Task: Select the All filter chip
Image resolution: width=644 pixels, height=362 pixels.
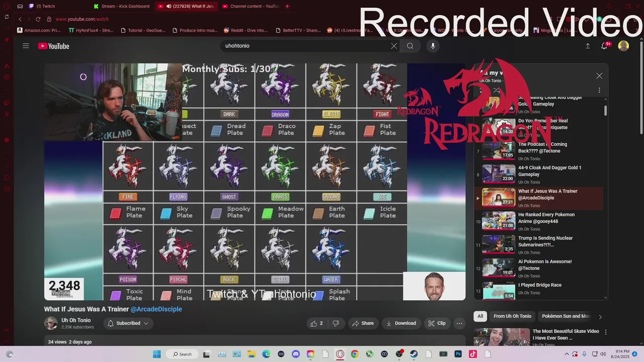Action: 480,316
